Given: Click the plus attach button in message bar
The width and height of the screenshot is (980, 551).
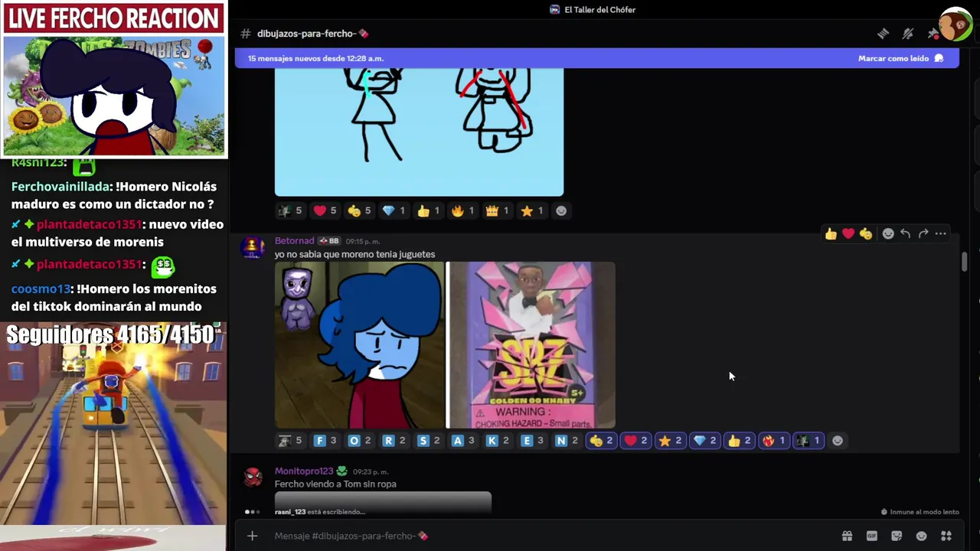Looking at the screenshot, I should (x=252, y=536).
